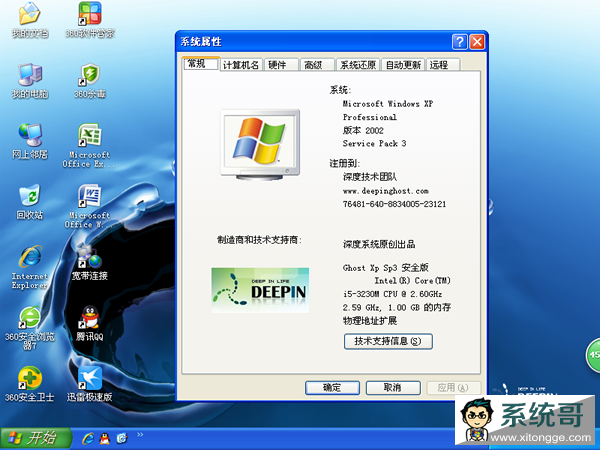Click the Internet Explorer quick launch icon

coord(88,438)
